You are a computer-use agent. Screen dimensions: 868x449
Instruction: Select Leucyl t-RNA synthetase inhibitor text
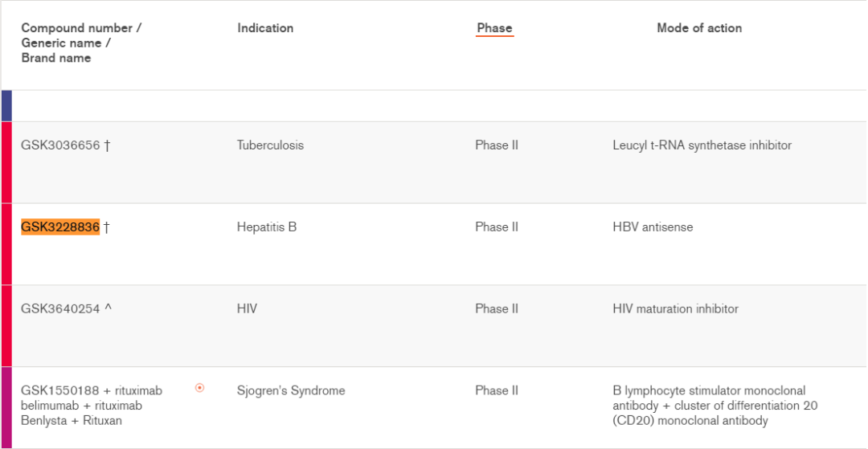coord(702,145)
